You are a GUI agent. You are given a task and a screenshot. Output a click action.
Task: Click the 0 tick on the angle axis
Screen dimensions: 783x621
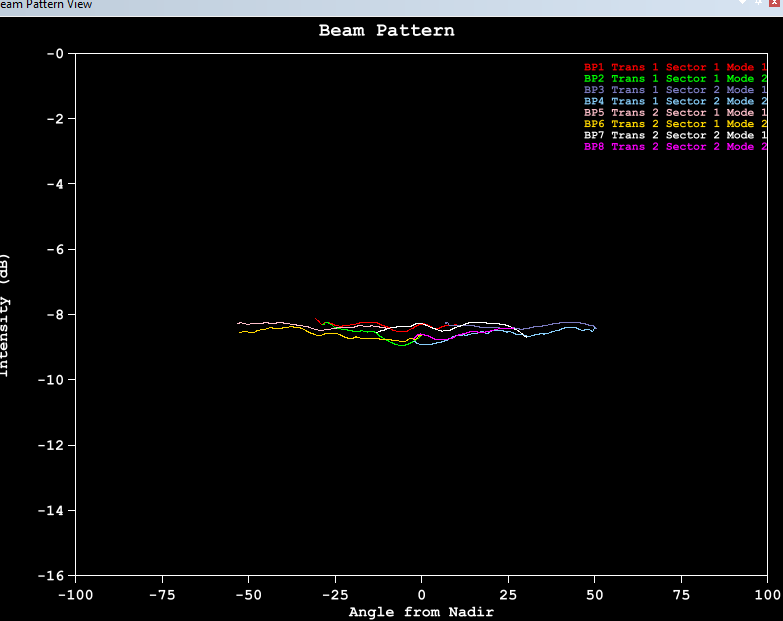[x=421, y=594]
